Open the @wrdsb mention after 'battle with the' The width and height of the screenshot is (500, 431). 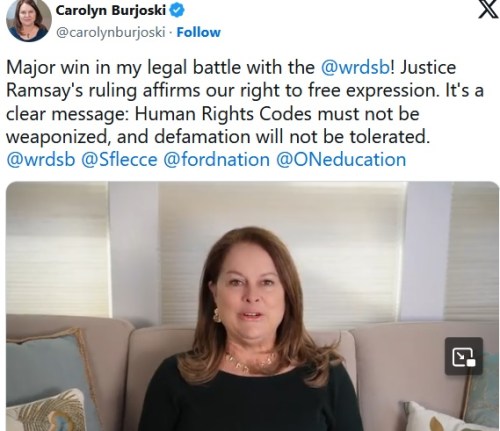pos(355,67)
